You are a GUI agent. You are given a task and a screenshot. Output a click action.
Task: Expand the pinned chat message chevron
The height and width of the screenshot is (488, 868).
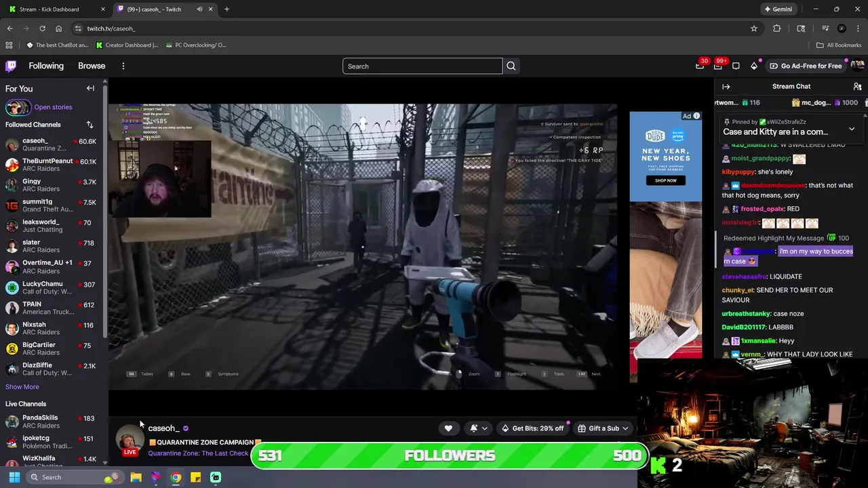pos(852,128)
